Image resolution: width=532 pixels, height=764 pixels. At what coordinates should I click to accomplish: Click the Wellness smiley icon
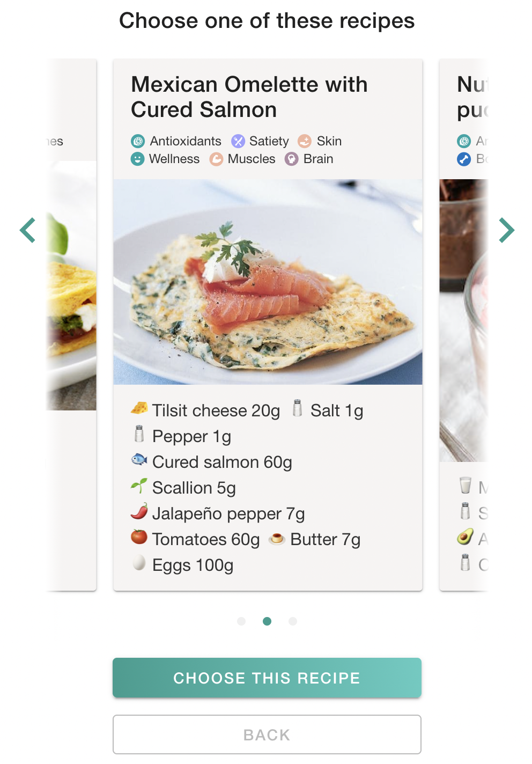tap(138, 159)
